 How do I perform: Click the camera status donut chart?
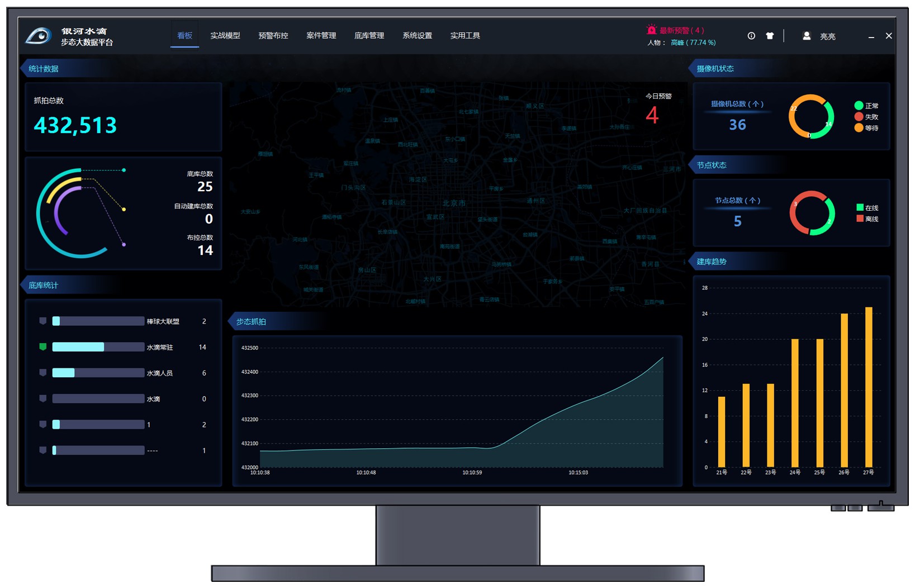(x=811, y=116)
